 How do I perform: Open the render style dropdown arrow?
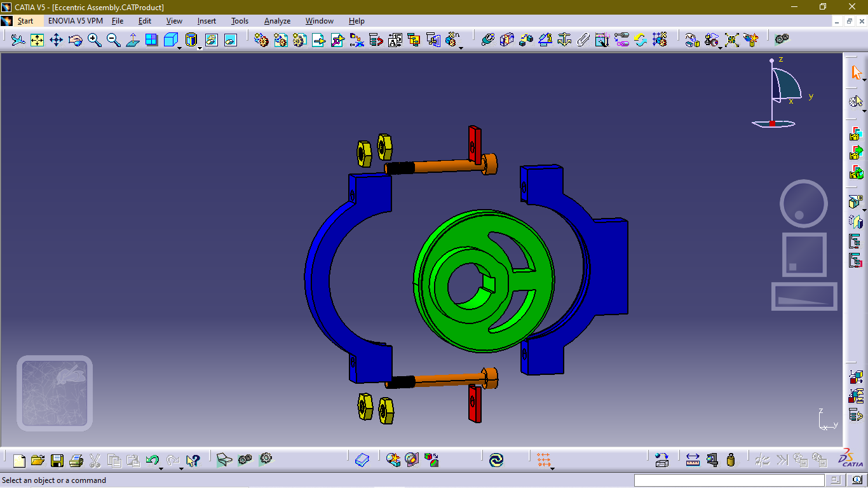(x=199, y=47)
